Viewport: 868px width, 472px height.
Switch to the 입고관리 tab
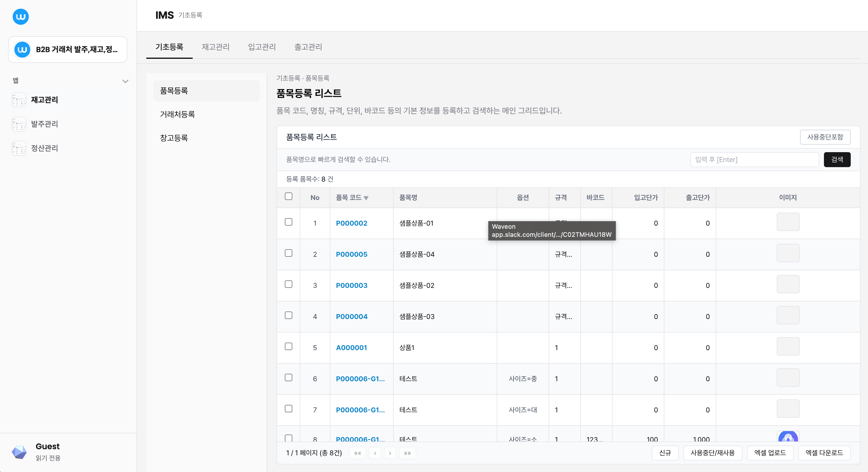click(x=262, y=47)
